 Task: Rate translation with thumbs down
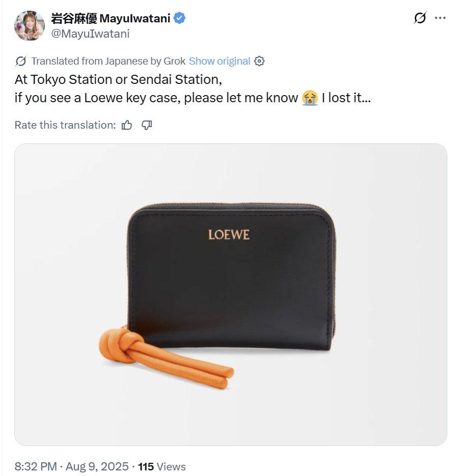coord(147,125)
